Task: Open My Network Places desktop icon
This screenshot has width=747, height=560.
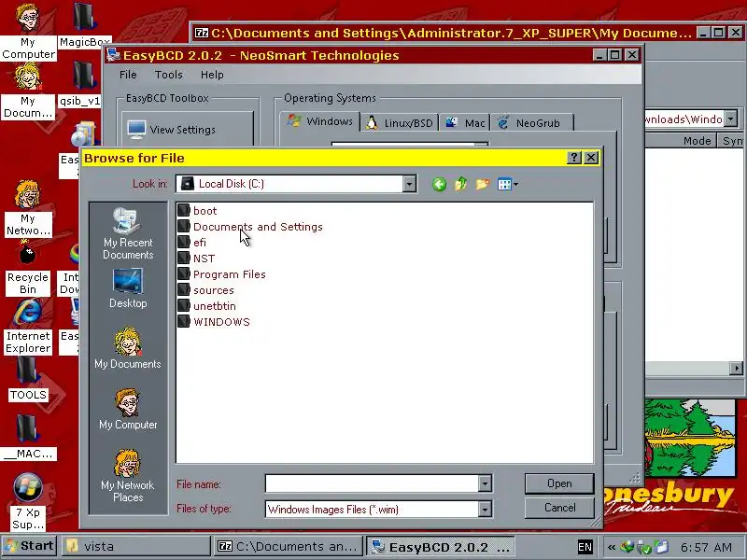Action: pos(28,208)
